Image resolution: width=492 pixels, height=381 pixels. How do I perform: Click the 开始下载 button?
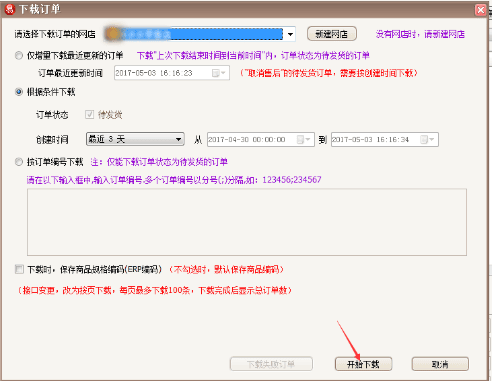click(363, 364)
